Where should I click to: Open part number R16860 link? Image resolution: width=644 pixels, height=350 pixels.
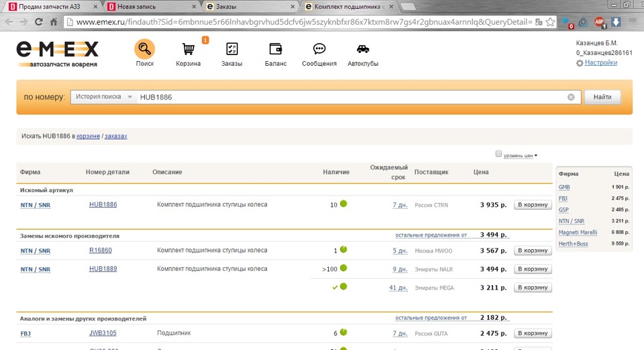[101, 250]
